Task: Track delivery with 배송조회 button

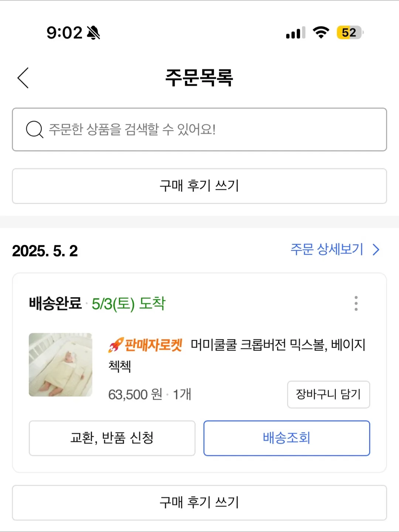Action: (x=287, y=438)
